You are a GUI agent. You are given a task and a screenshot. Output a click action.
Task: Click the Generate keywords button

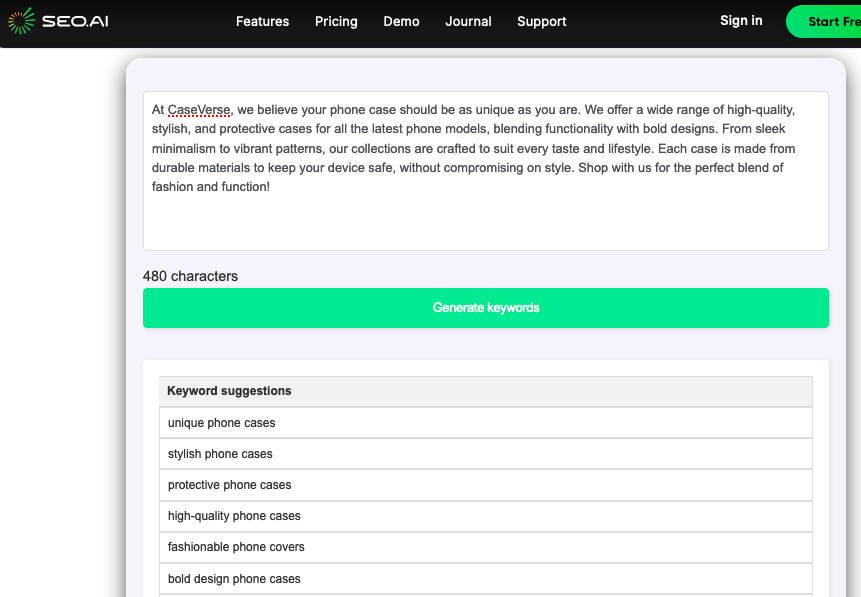[x=485, y=308]
